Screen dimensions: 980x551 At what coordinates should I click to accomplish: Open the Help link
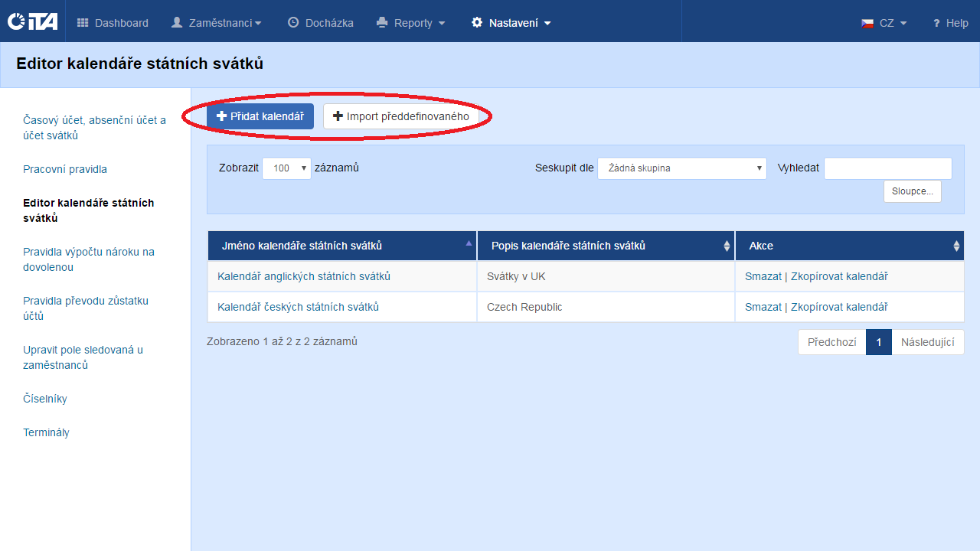click(950, 23)
